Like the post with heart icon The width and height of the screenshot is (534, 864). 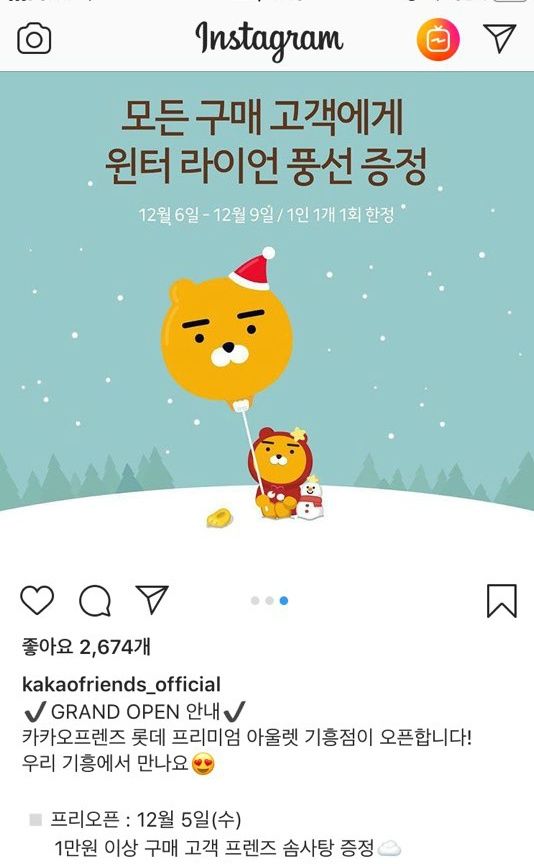click(x=37, y=600)
